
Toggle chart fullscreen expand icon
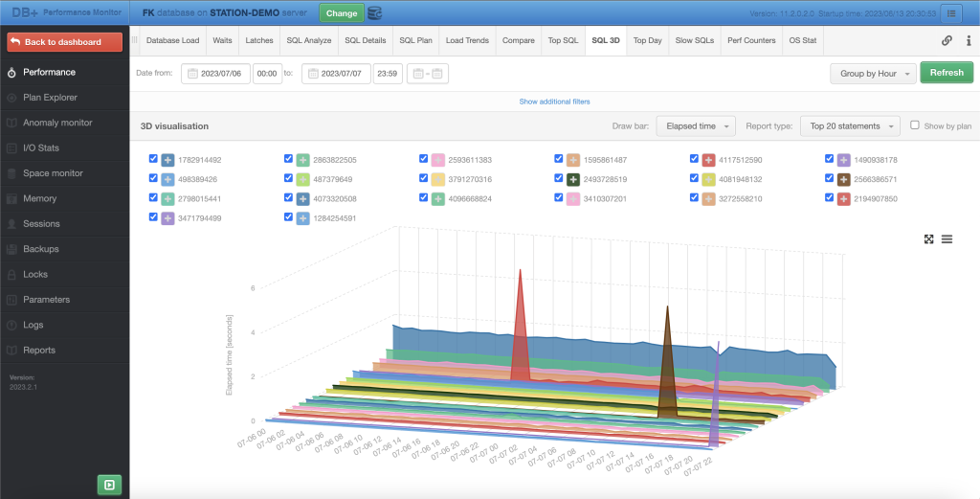click(928, 238)
